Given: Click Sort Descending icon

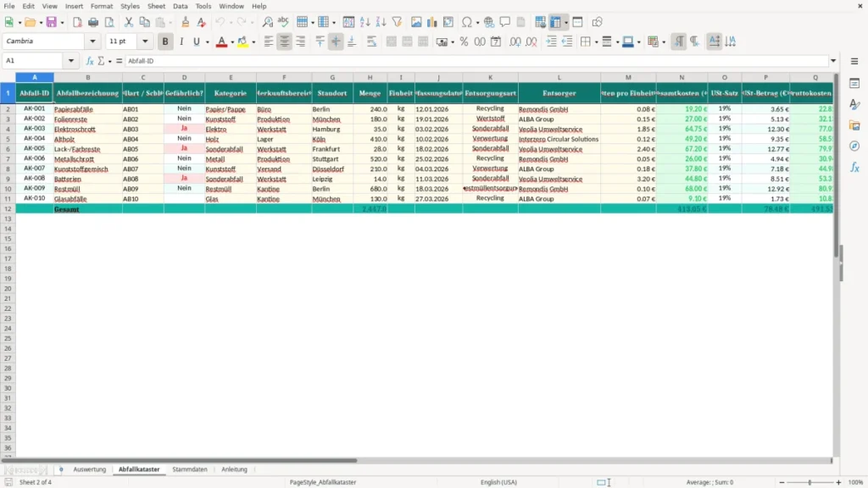Looking at the screenshot, I should pyautogui.click(x=381, y=22).
